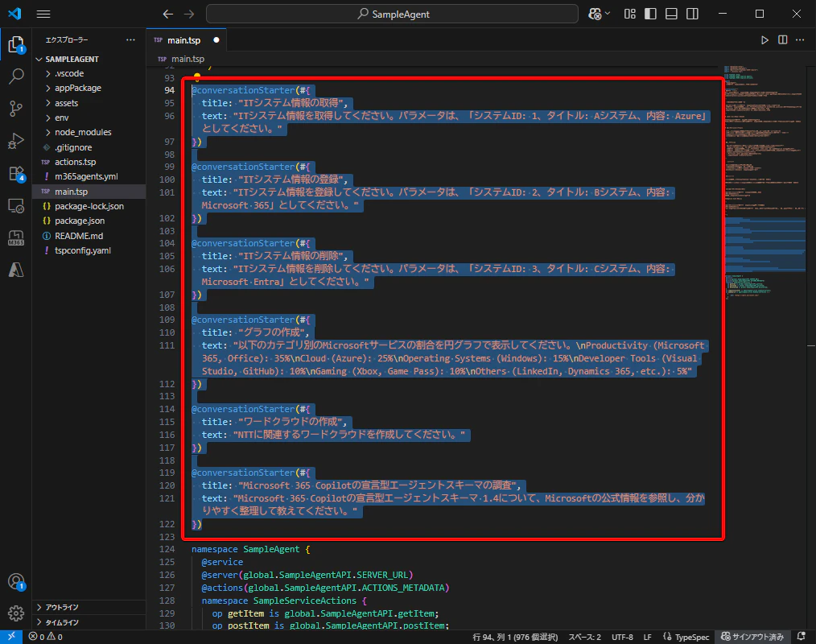Open .gitignore in the explorer
The image size is (816, 644).
[x=89, y=147]
